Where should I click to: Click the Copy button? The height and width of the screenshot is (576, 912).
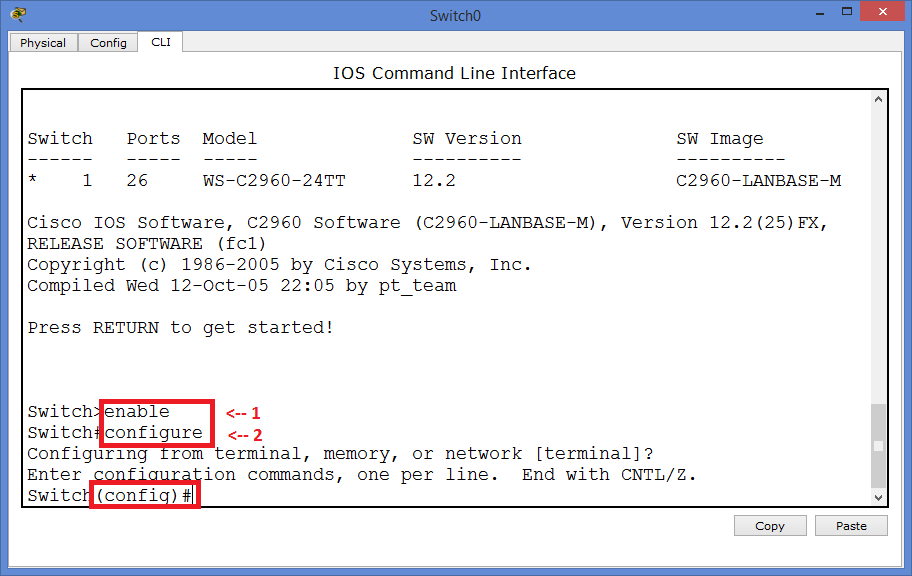[x=770, y=525]
